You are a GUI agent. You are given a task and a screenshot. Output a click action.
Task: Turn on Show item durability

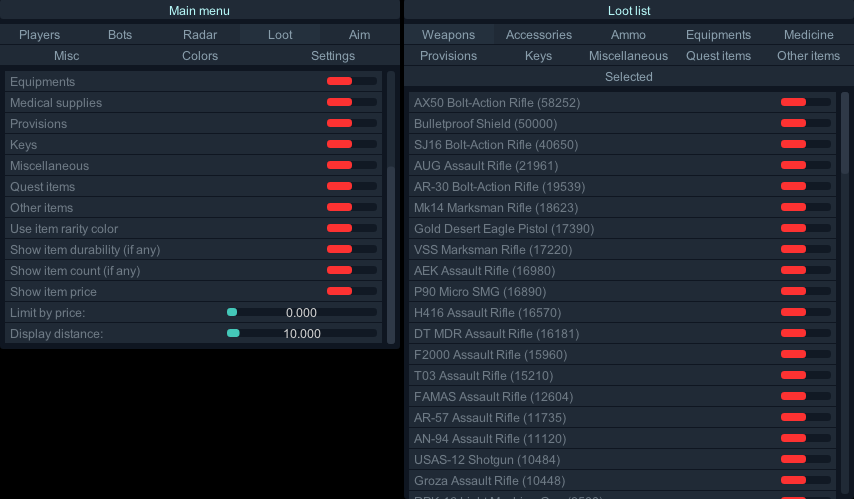352,249
